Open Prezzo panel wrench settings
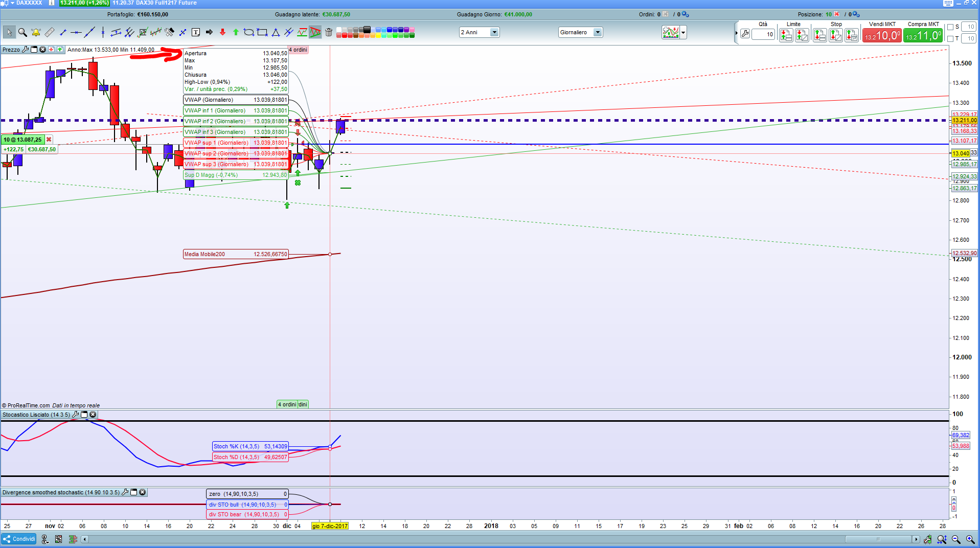Image resolution: width=980 pixels, height=548 pixels. (26, 50)
